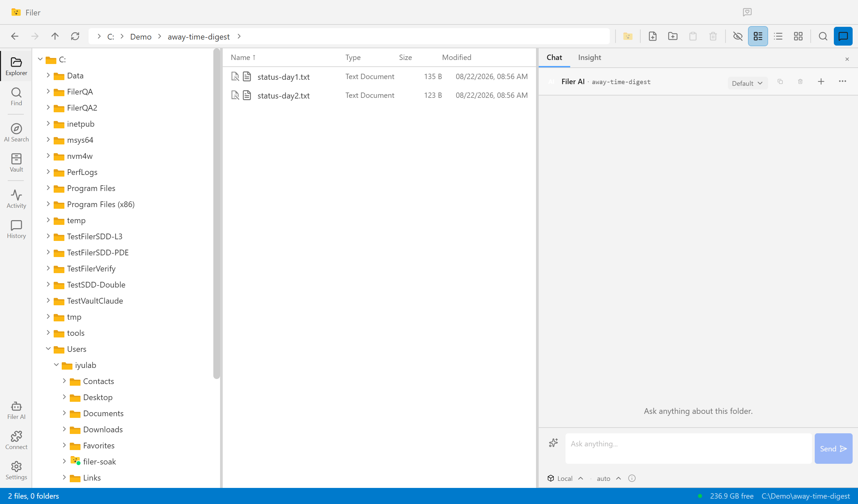This screenshot has height=504, width=858.
Task: Copy the chat conversation icon
Action: pos(780,82)
